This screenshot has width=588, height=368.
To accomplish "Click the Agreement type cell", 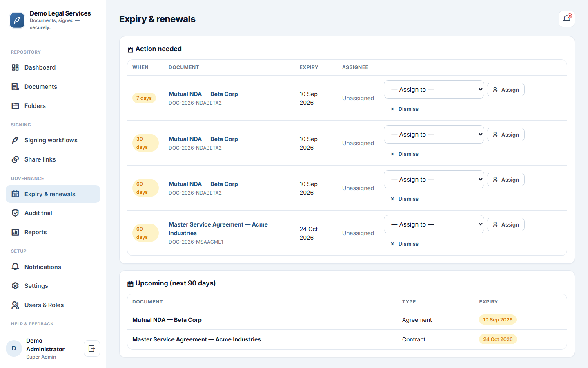I will point(417,320).
